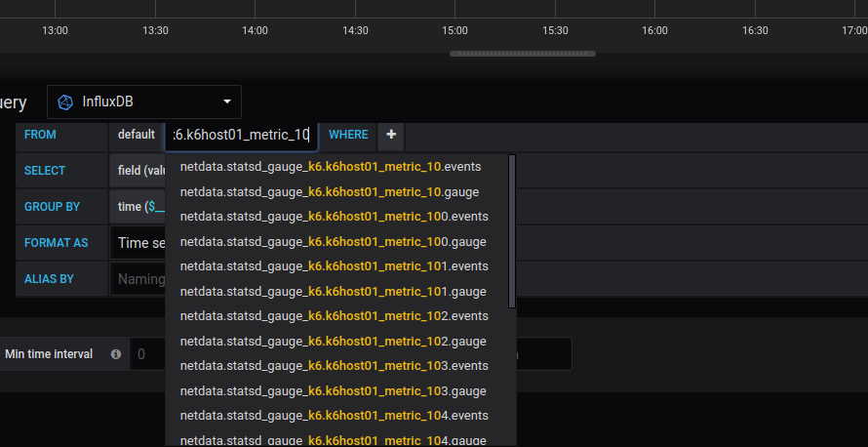Viewport: 868px width, 447px height.
Task: Click the default retention policy segment
Action: 137,135
